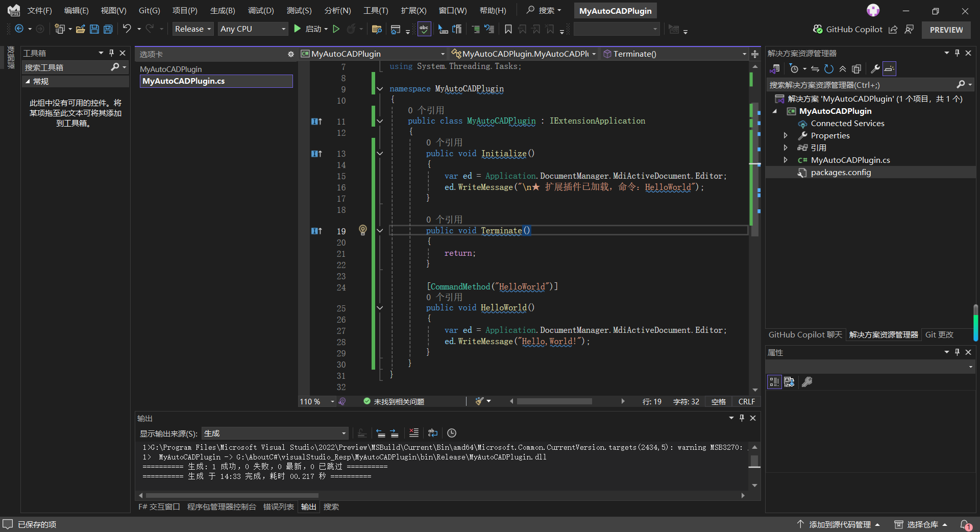The image size is (980, 532).
Task: Click the green Start Without Debugging arrow
Action: point(336,29)
